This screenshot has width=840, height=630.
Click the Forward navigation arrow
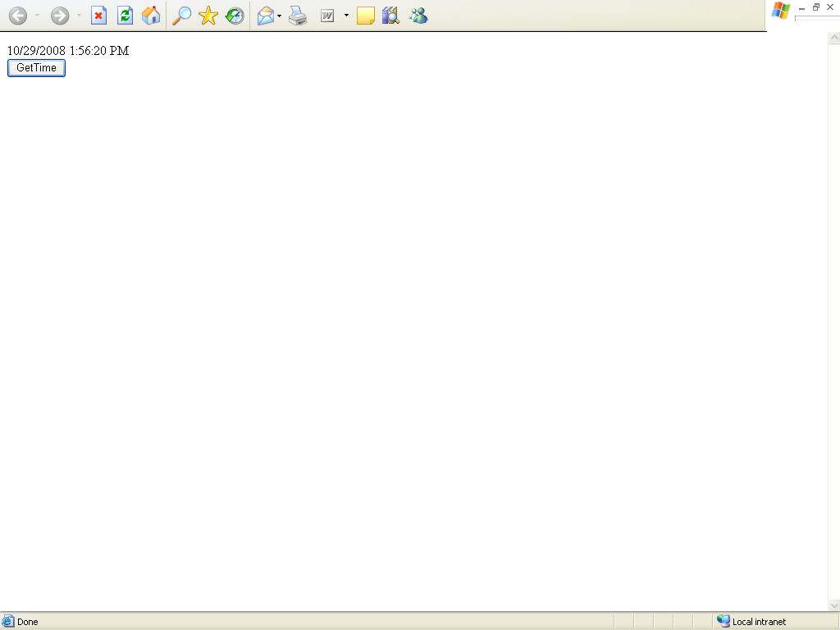pos(60,16)
